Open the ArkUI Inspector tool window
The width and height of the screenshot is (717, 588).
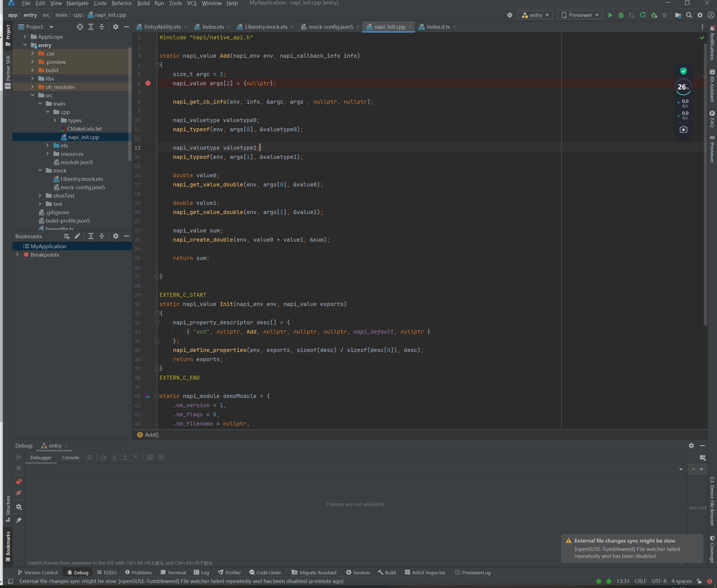click(x=425, y=572)
